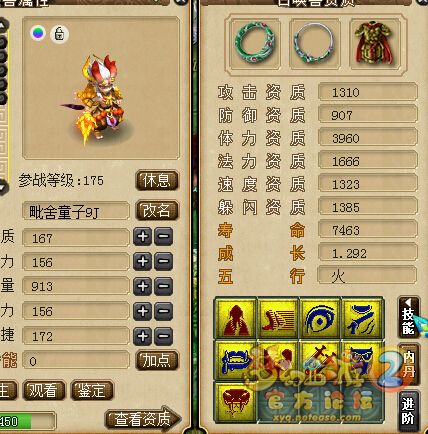The height and width of the screenshot is (434, 428).
Task: Open the 进阶 advancement tab
Action: pyautogui.click(x=408, y=411)
